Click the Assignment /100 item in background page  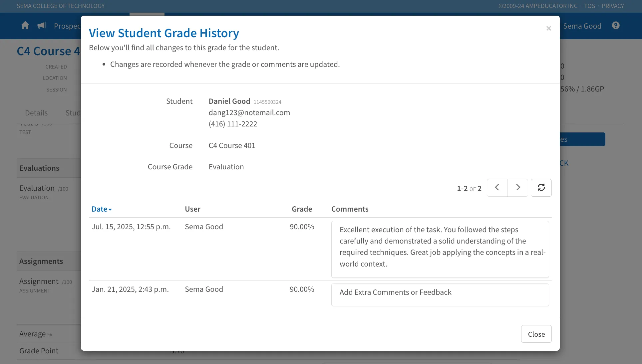click(x=46, y=281)
